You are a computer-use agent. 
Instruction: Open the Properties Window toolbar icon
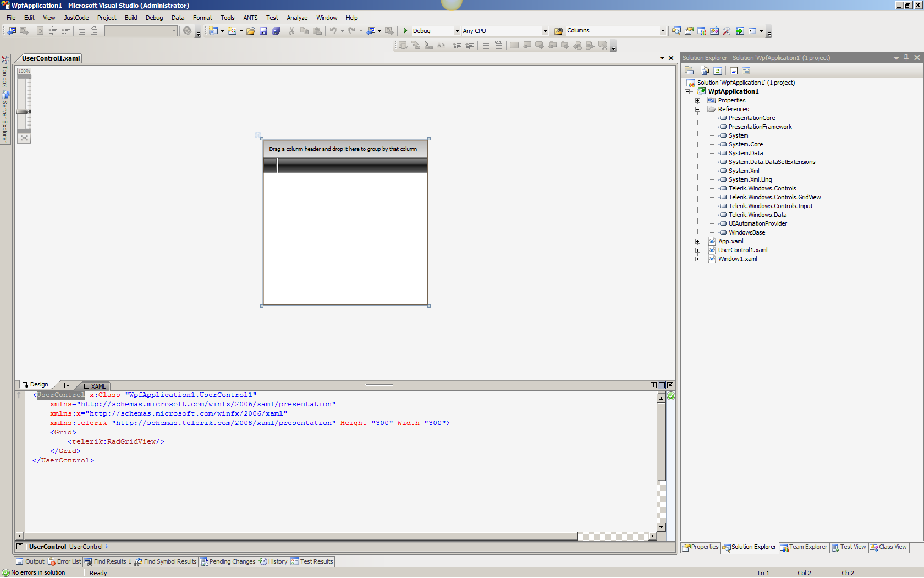pyautogui.click(x=689, y=31)
